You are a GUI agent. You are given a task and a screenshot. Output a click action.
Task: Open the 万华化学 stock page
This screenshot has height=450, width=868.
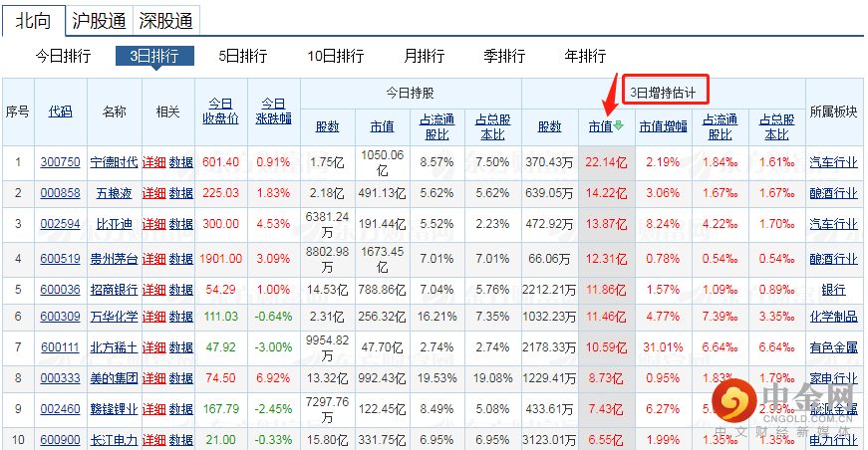tap(114, 317)
